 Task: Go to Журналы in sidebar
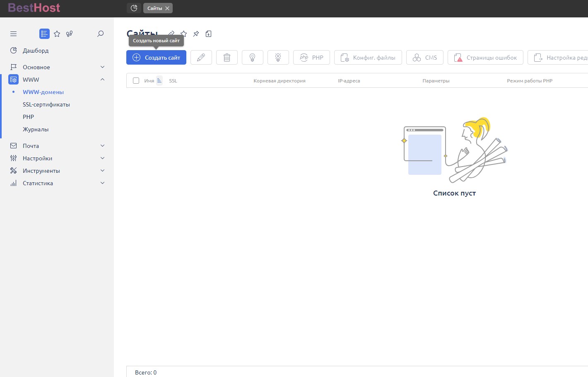[36, 129]
